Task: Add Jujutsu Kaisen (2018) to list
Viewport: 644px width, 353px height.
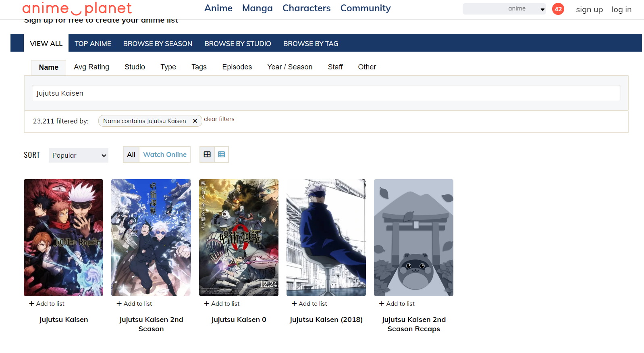Action: tap(309, 304)
